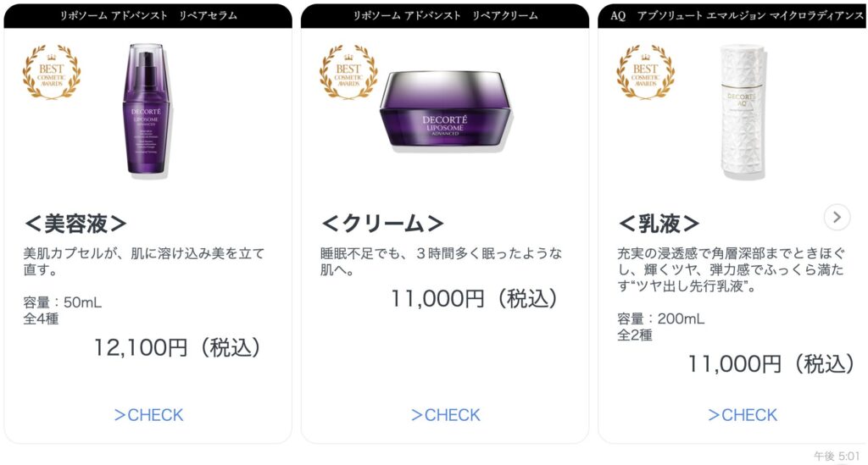868x465 pixels.
Task: Click >CHECK link under the クリーム card
Action: (445, 415)
